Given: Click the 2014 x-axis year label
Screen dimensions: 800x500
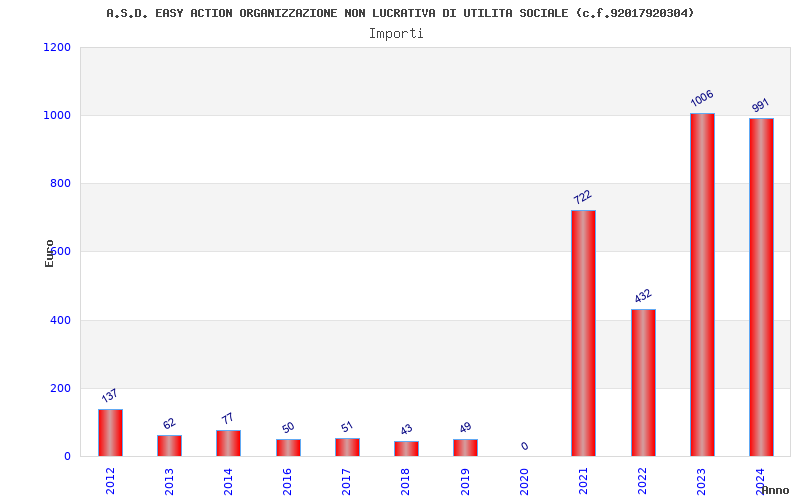Looking at the screenshot, I should click(x=228, y=481).
